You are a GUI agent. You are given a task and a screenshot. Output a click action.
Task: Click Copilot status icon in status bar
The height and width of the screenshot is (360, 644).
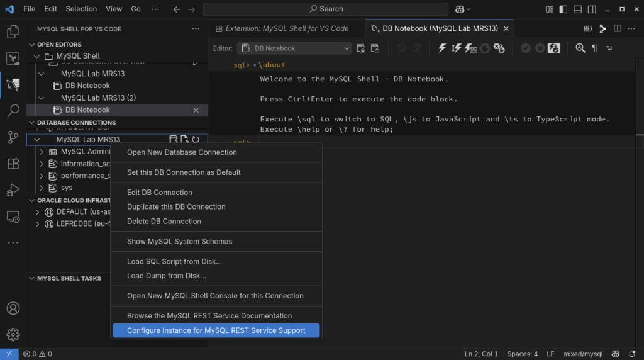coord(615,354)
